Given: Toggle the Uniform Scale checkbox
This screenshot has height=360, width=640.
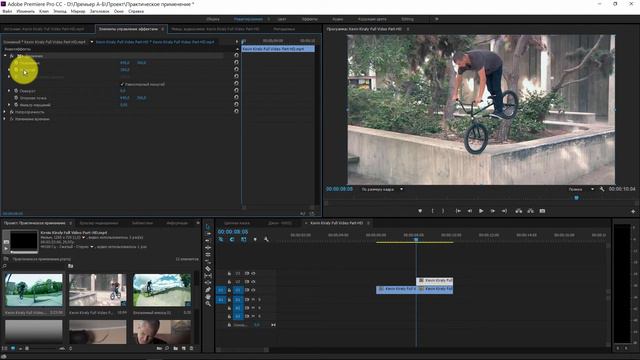Looking at the screenshot, I should 122,84.
